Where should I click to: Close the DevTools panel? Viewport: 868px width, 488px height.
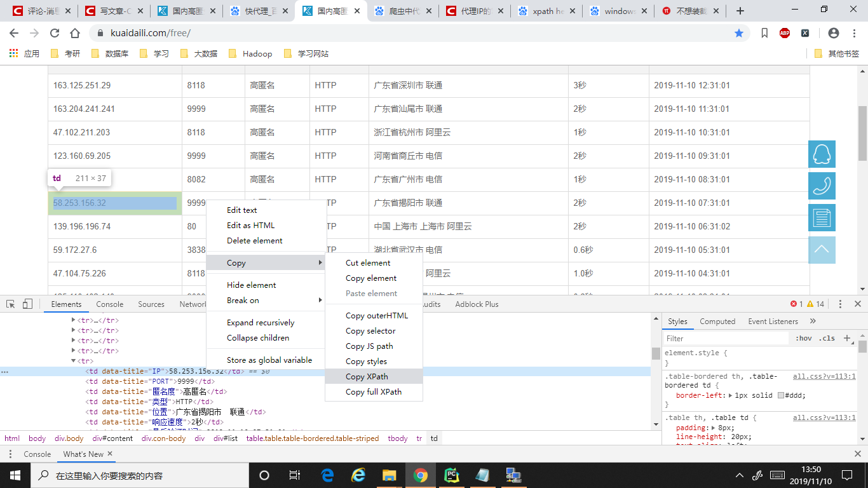click(x=858, y=304)
